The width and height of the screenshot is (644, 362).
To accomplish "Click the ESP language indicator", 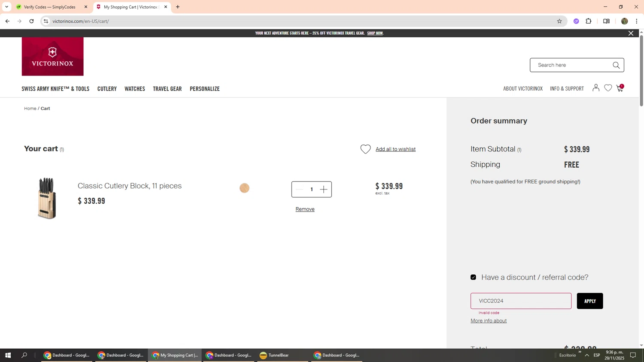I will (x=597, y=355).
